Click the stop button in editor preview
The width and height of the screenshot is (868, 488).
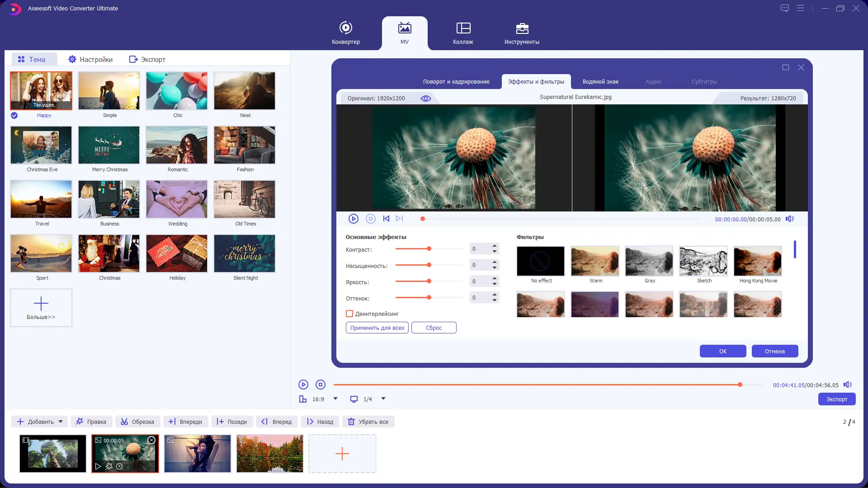pos(371,219)
